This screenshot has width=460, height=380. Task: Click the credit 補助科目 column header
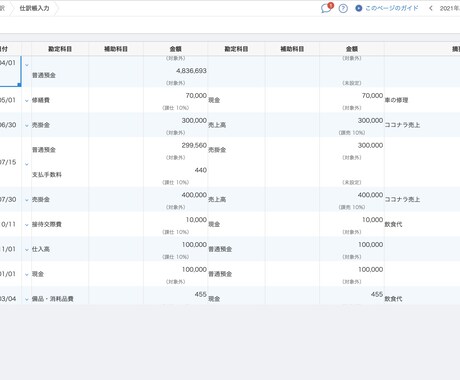[x=292, y=49]
